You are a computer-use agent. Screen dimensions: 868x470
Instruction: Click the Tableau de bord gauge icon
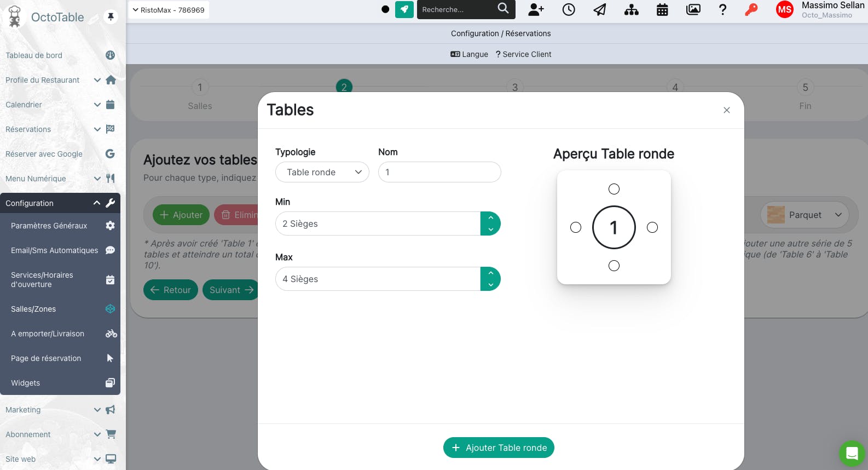click(110, 55)
